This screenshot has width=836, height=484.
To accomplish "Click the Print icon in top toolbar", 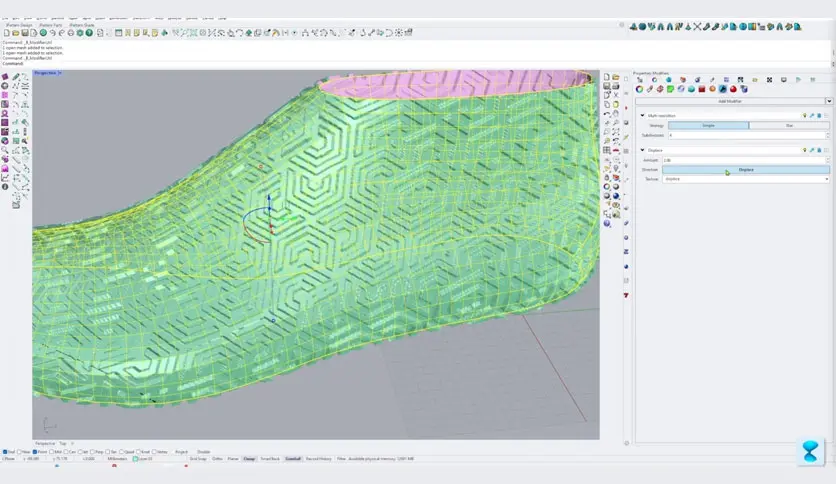I will [x=71, y=33].
